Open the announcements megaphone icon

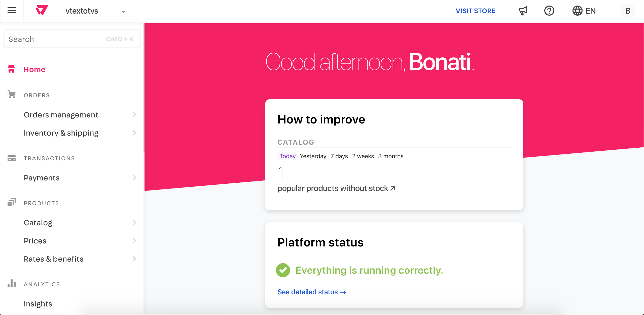[523, 11]
